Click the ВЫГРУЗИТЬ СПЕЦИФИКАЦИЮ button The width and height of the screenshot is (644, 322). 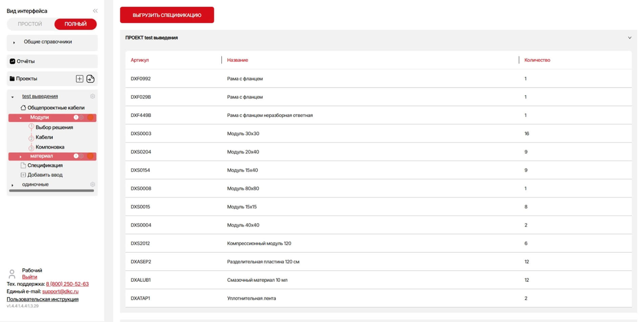point(167,15)
